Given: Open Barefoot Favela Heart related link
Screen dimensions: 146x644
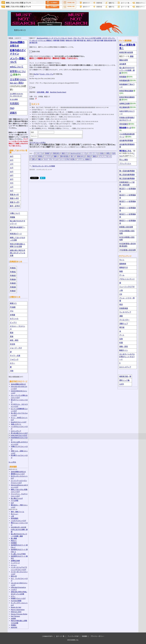Looking at the screenshot, I should tap(58, 92).
